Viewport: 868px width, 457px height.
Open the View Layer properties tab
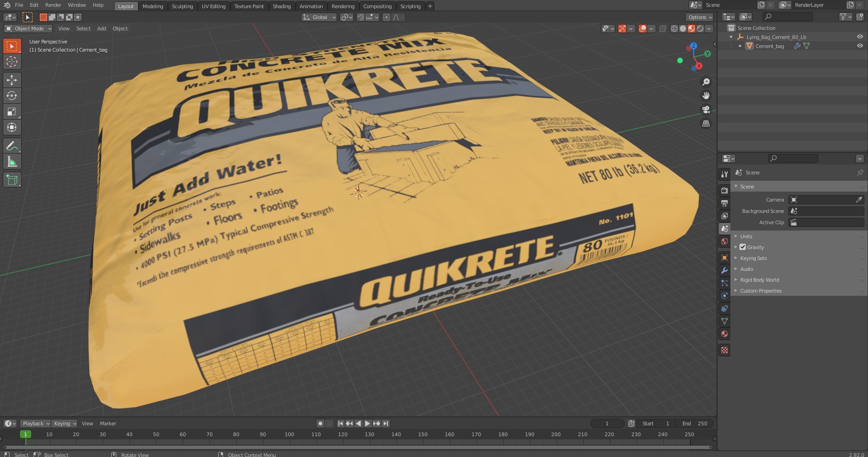[725, 216]
